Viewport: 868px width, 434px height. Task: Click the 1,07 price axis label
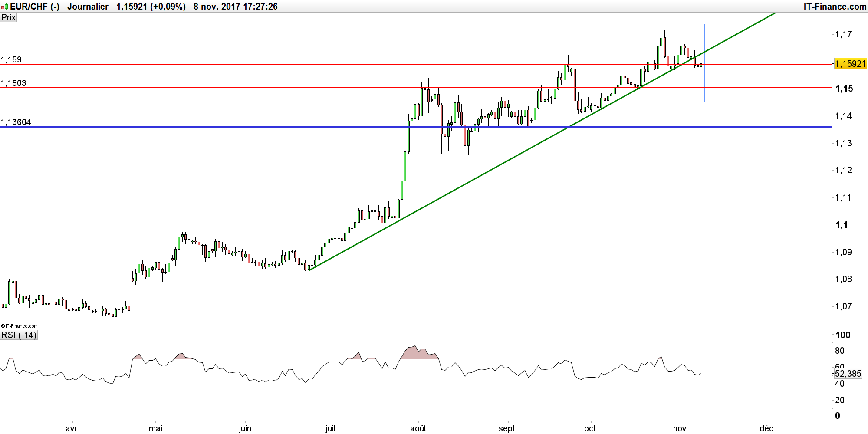coord(844,306)
